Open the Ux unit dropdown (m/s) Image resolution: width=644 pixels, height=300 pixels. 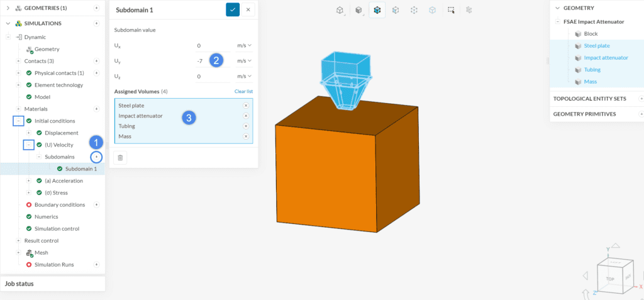[x=244, y=46]
